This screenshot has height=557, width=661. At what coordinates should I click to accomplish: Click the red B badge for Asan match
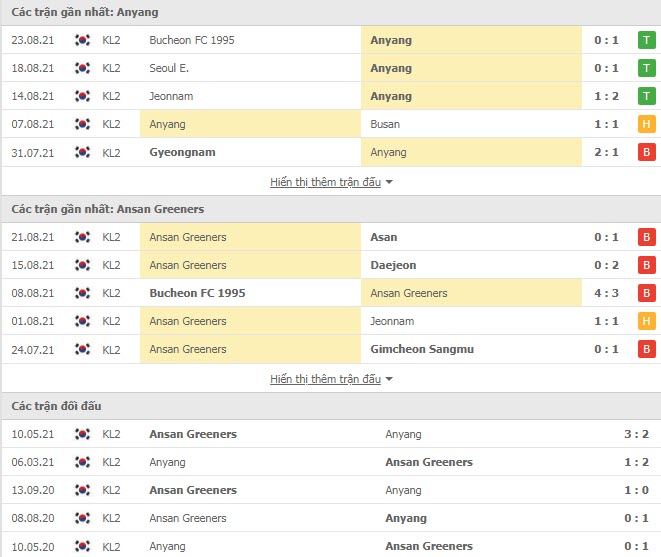tap(646, 237)
